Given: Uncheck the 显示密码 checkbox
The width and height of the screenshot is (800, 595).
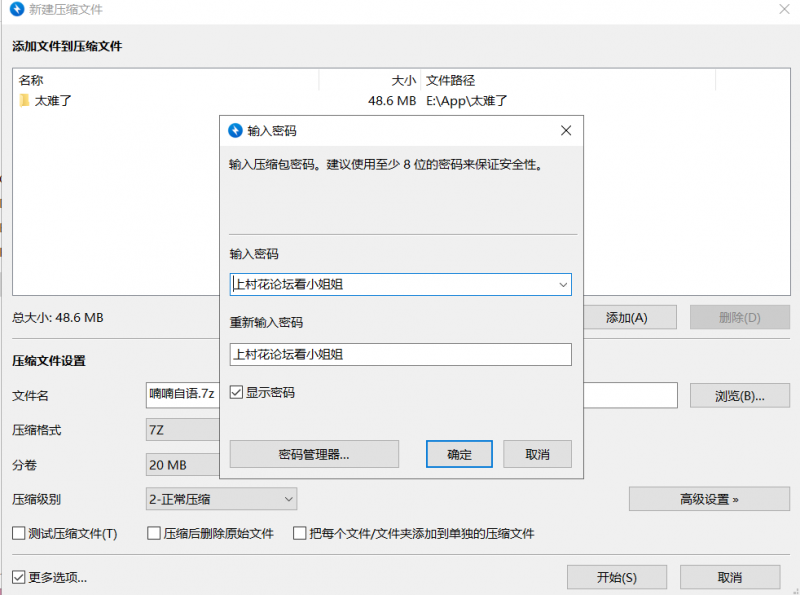Looking at the screenshot, I should pyautogui.click(x=237, y=393).
